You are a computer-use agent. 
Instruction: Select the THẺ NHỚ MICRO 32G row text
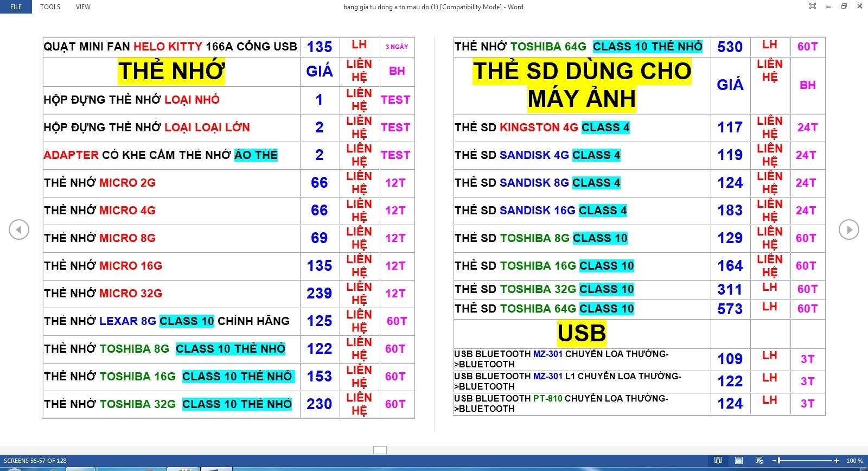[x=103, y=294]
